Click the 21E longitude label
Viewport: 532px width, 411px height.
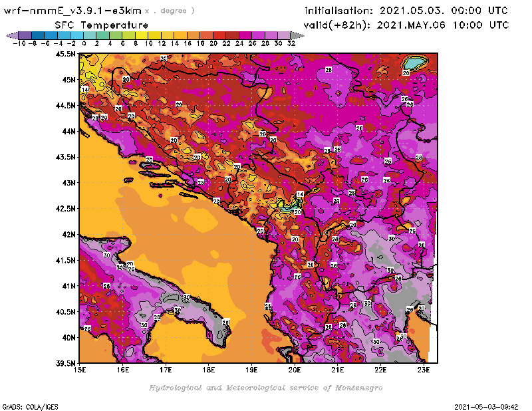[338, 370]
